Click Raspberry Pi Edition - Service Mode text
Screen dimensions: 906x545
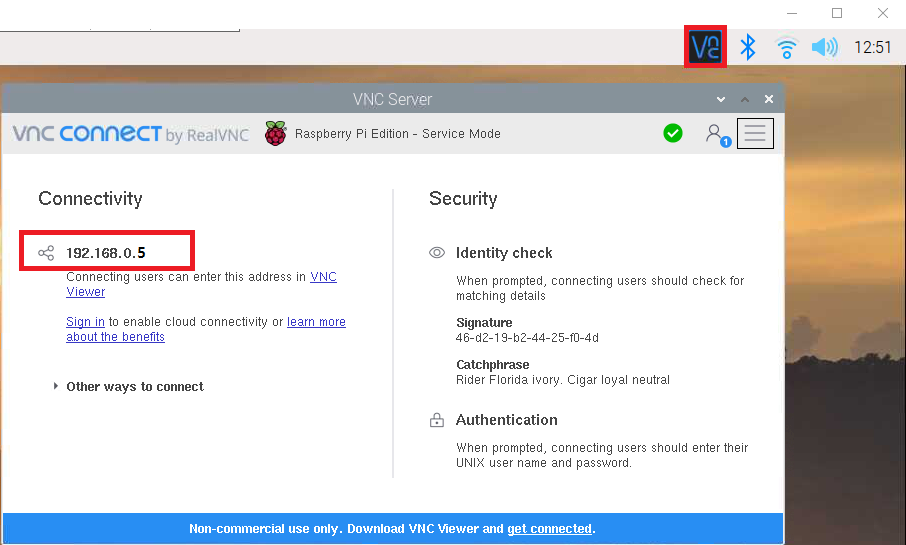398,134
